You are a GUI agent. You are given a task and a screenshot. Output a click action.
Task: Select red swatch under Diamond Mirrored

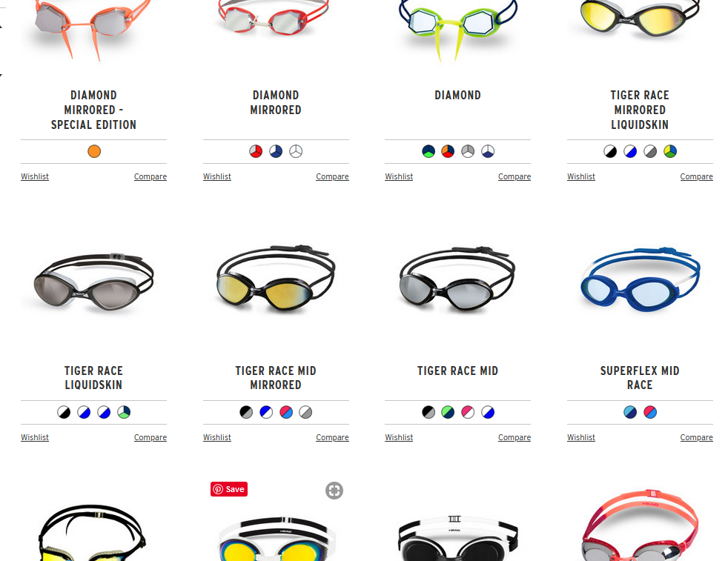256,151
